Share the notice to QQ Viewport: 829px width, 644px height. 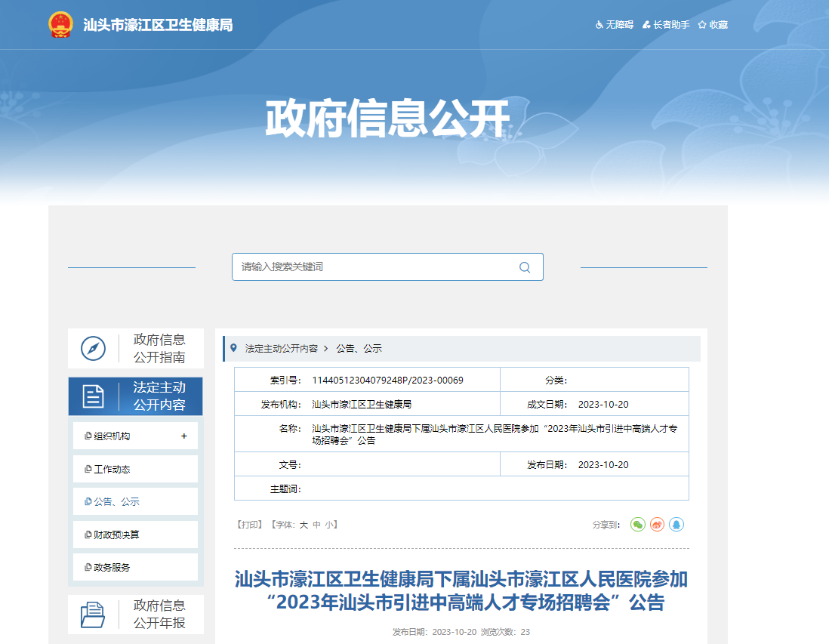coord(676,524)
